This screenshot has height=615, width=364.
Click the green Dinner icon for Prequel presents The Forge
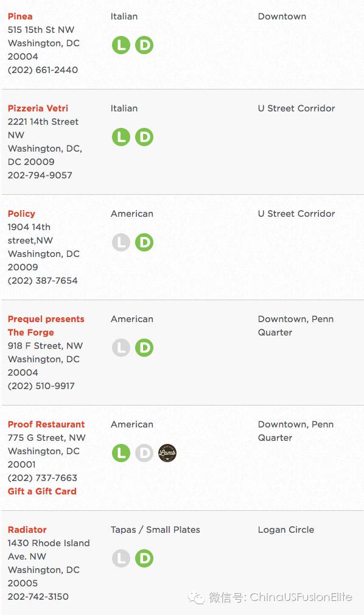point(144,348)
